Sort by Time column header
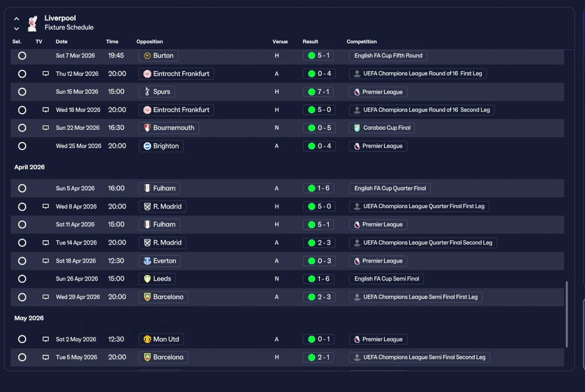The image size is (585, 392). click(x=112, y=42)
